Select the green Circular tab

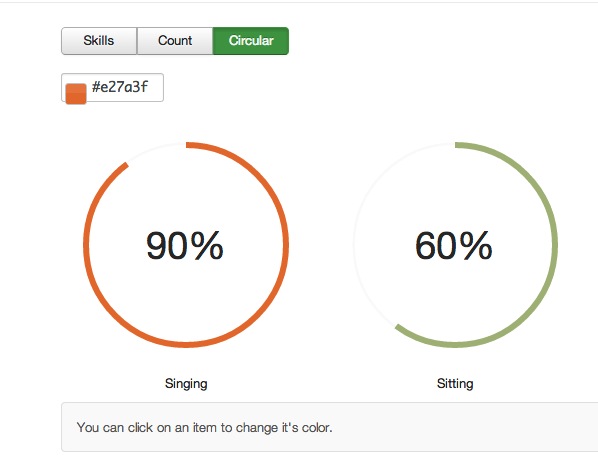[x=251, y=41]
